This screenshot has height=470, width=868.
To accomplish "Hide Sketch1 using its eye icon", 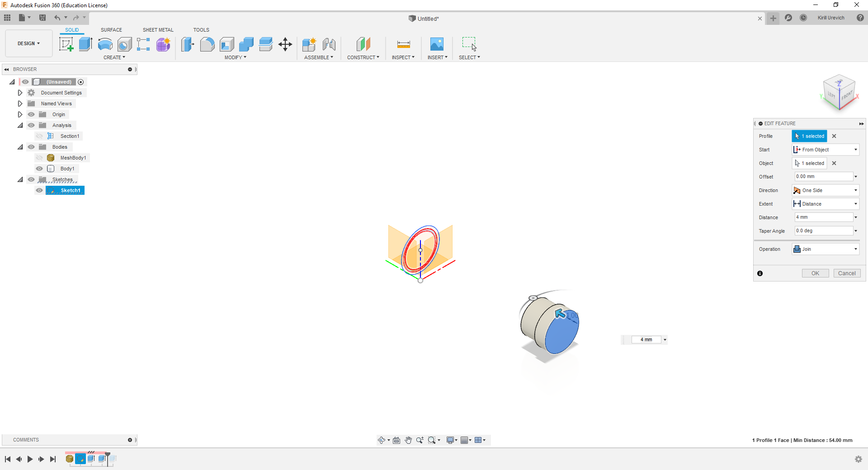I will pyautogui.click(x=40, y=190).
